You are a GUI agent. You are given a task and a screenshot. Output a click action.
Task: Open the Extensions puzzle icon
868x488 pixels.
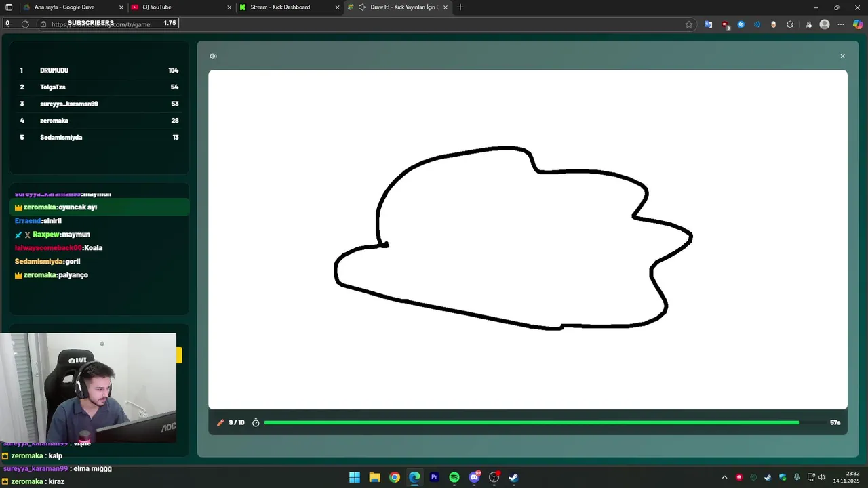click(x=790, y=24)
